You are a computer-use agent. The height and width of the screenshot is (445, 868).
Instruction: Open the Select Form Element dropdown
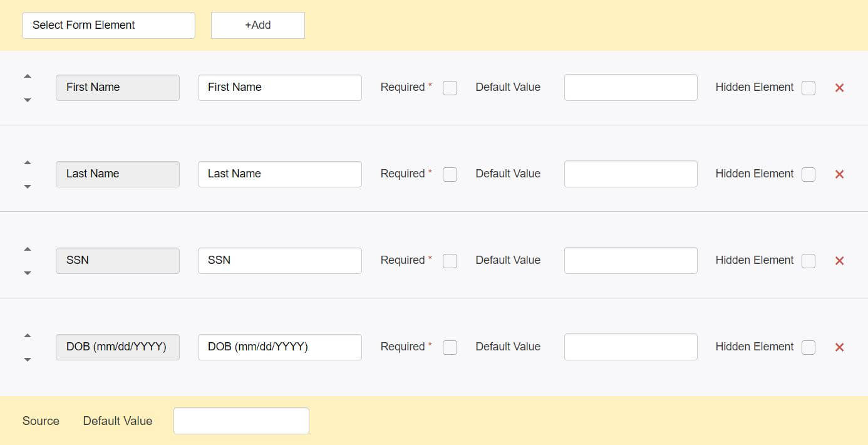(108, 25)
